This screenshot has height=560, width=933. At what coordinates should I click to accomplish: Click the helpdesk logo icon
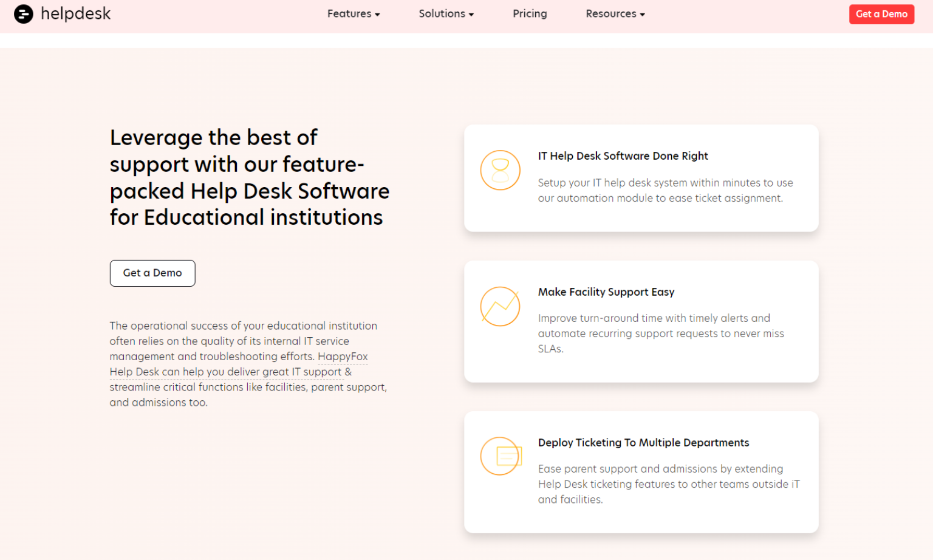point(24,14)
